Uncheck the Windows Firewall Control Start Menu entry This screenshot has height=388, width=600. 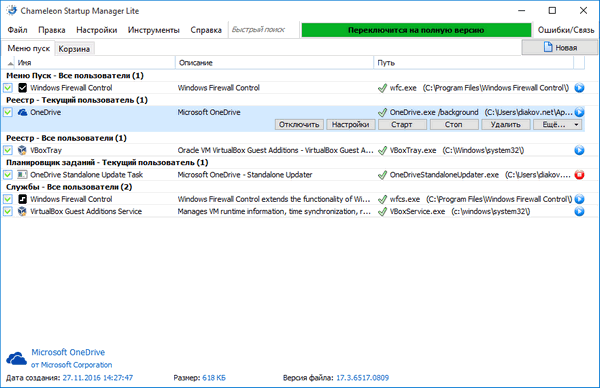tap(8, 88)
